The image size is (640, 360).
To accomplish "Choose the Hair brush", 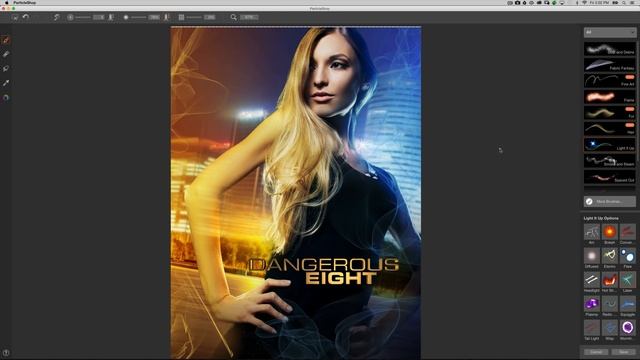I will (609, 129).
